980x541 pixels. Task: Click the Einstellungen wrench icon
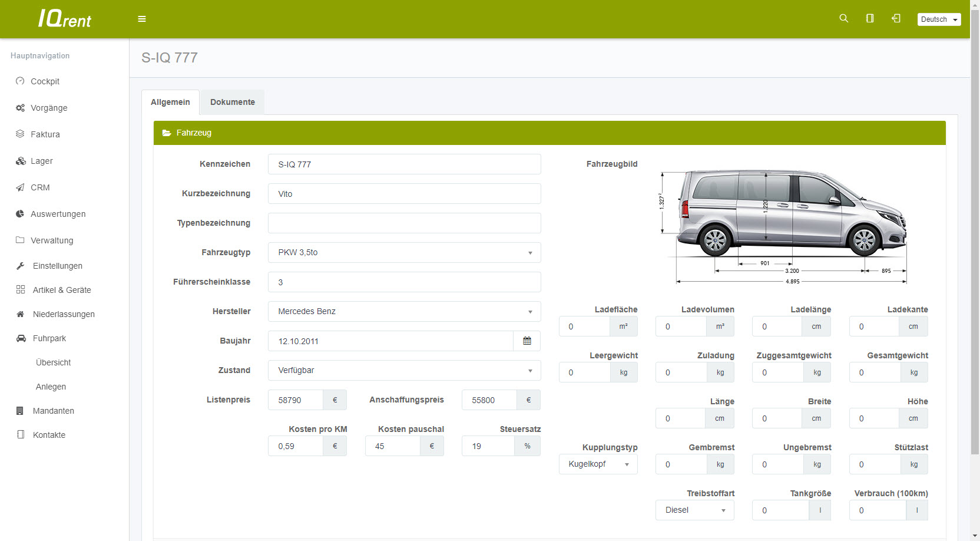tap(21, 266)
